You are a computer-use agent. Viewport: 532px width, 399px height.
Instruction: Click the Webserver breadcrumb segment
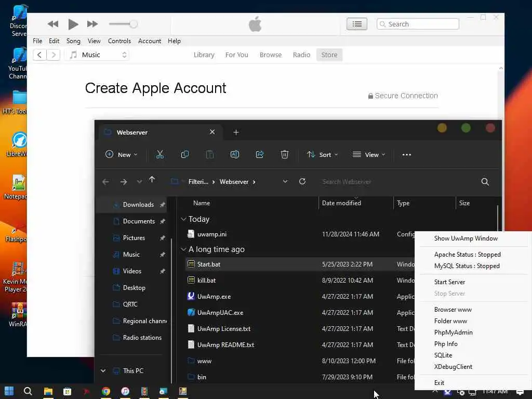tap(234, 182)
